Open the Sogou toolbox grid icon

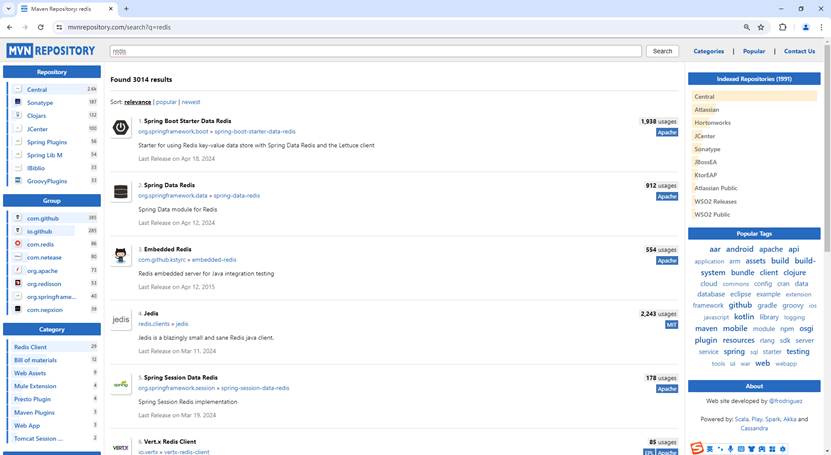[772, 449]
